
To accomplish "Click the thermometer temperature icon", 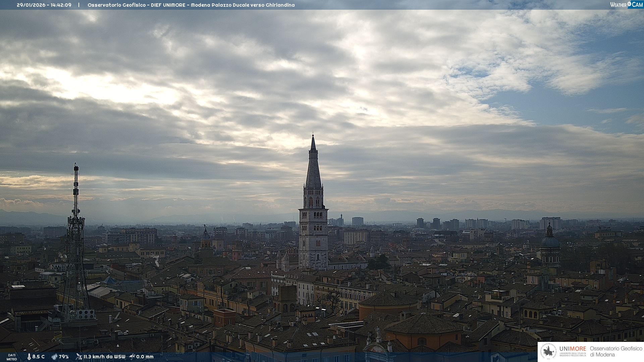I will click(x=29, y=357).
